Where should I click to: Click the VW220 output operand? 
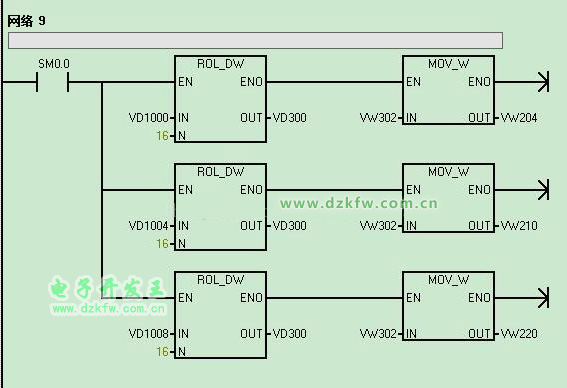(519, 334)
